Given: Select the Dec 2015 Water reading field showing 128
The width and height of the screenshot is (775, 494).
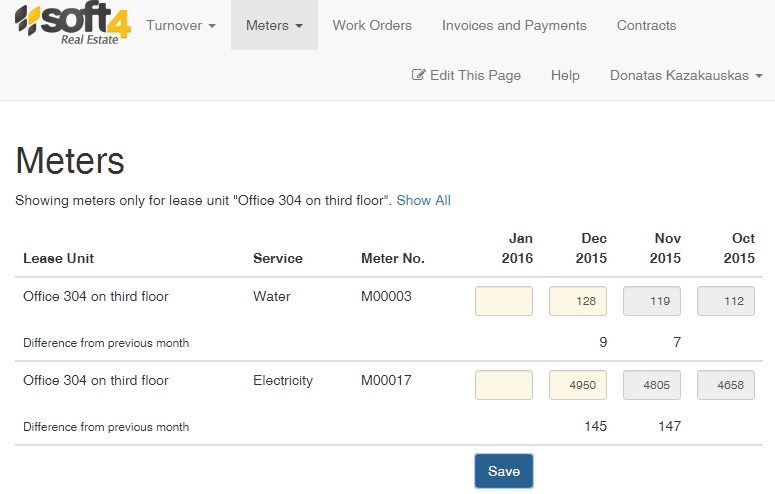Looking at the screenshot, I should click(x=578, y=301).
